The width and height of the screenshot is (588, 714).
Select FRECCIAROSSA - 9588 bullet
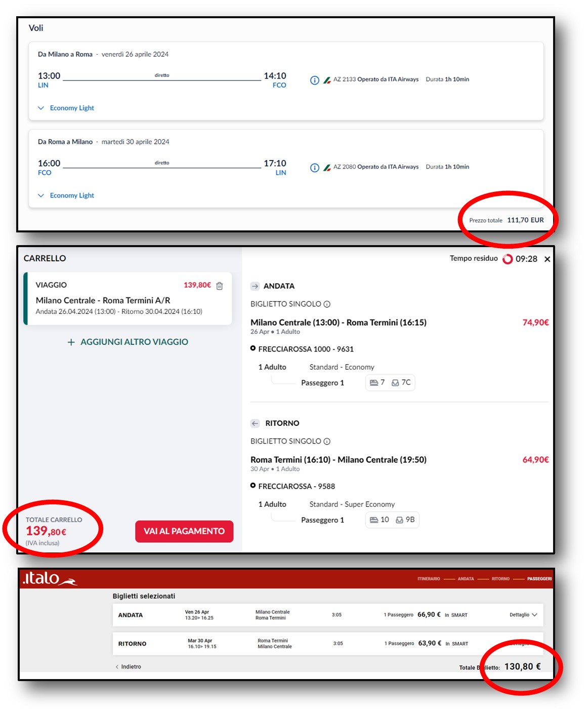(253, 486)
